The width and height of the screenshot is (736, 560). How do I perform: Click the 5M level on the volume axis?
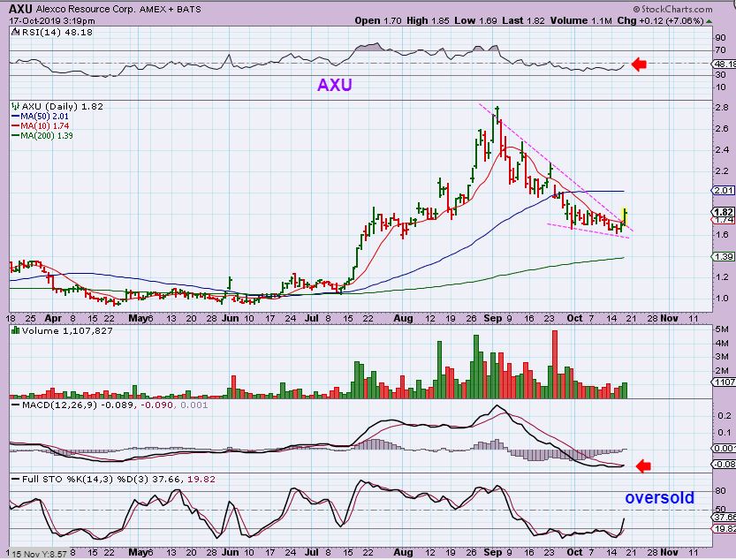pos(722,329)
